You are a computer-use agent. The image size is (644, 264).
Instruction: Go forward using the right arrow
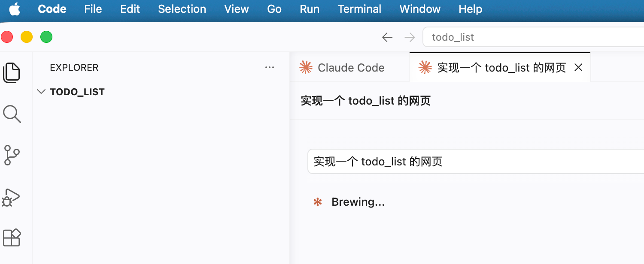click(x=410, y=37)
